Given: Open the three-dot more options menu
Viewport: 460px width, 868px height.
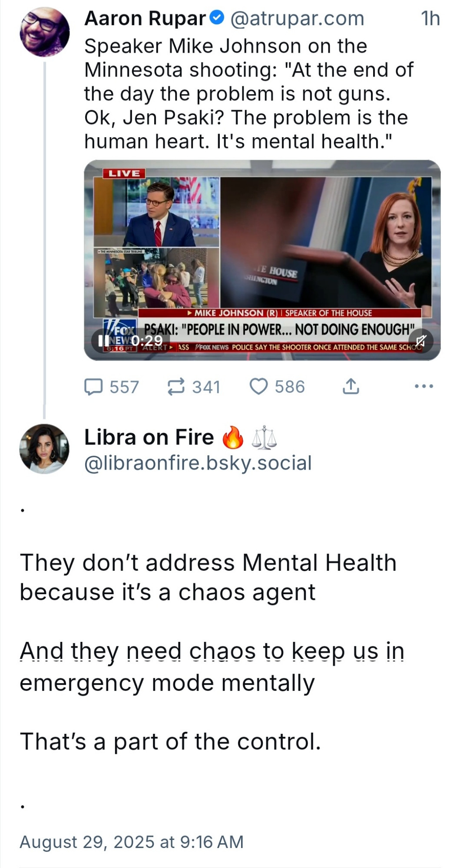Looking at the screenshot, I should 424,386.
